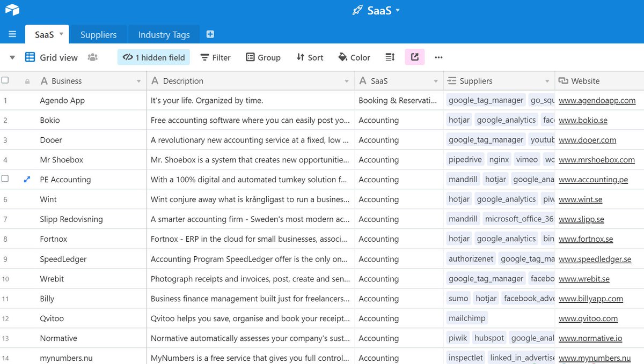
Task: Click the Suppliers field type icon
Action: 451,81
